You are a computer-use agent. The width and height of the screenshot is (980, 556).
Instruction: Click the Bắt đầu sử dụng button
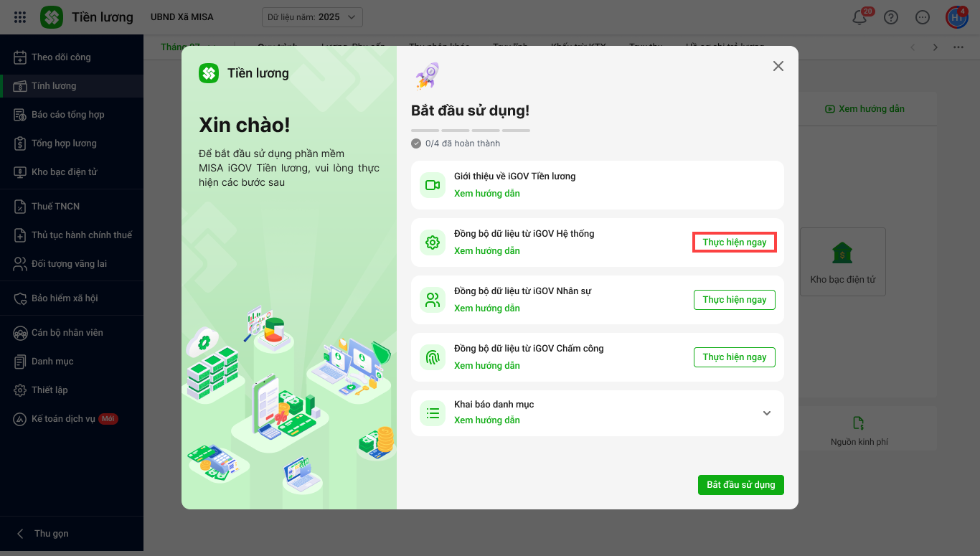pos(740,485)
